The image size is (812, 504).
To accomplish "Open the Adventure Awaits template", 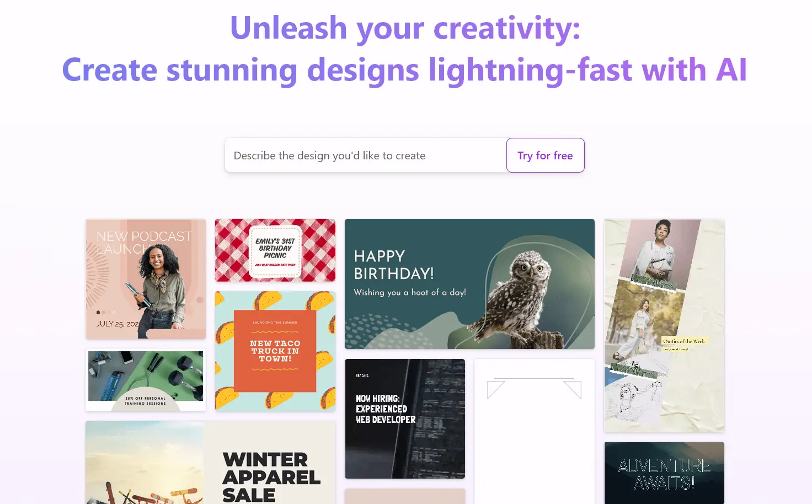I will pyautogui.click(x=664, y=473).
